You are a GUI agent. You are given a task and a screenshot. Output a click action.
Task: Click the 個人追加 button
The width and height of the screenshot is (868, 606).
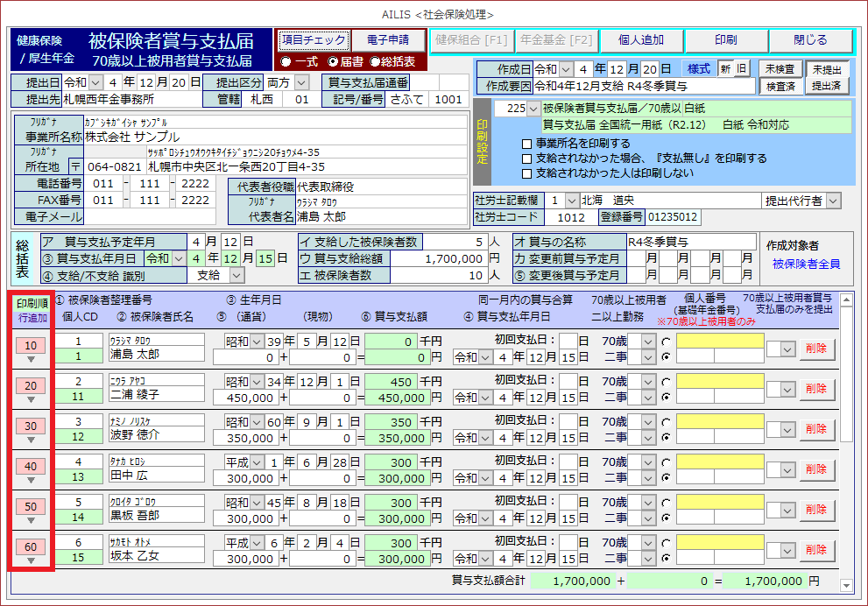point(641,40)
